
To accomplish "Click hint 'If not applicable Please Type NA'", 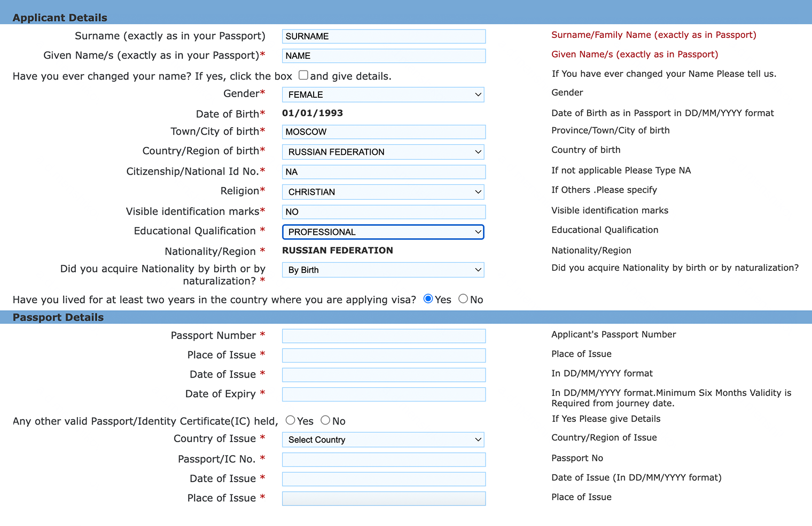I will 621,170.
